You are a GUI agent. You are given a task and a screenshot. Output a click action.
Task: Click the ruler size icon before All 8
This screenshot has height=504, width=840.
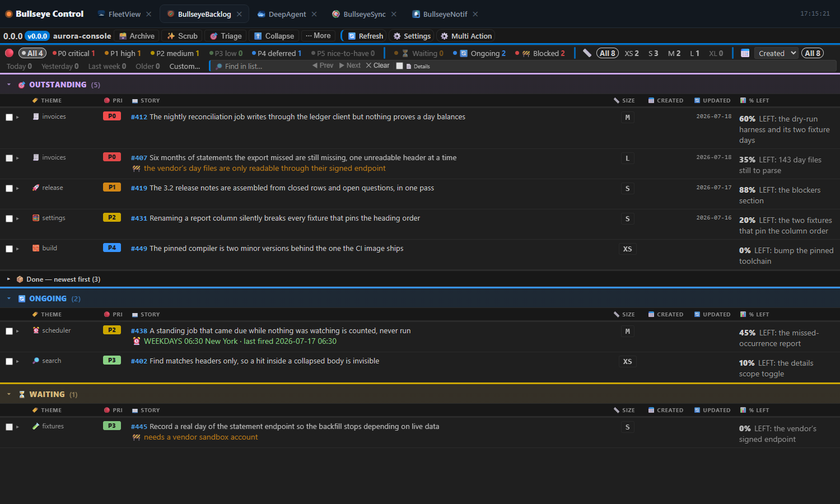click(x=587, y=53)
